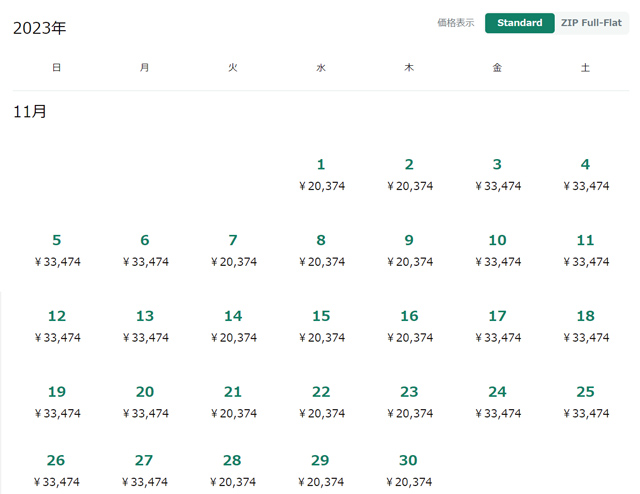Pick Saturday November 4 at ¥33,474
Screen dimensions: 640x494
(x=585, y=174)
